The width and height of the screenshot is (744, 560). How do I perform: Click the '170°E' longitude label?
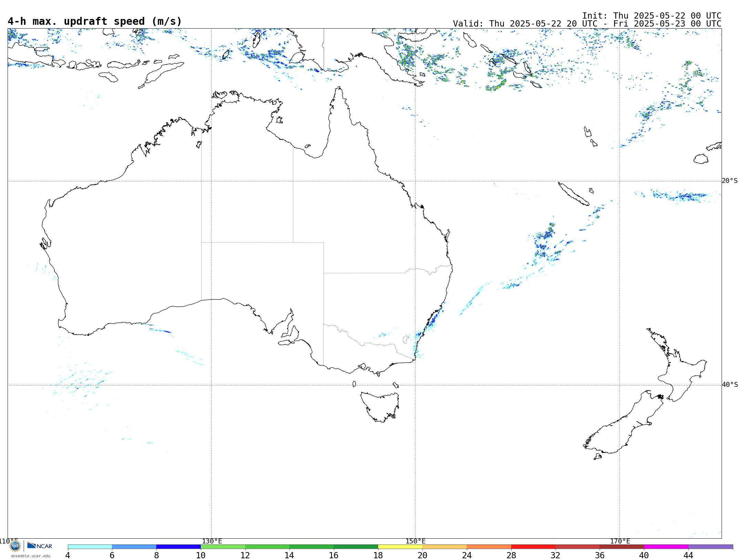click(x=620, y=541)
